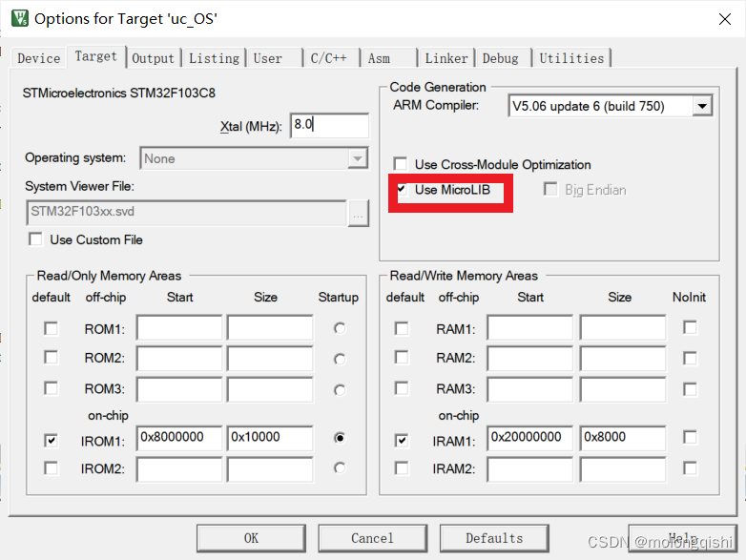Uncheck the IRAM1 default checkbox
This screenshot has height=560, width=746.
coord(402,441)
